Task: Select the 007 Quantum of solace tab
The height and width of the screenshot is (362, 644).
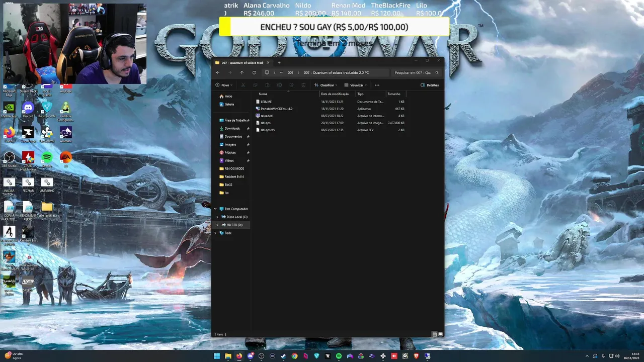Action: point(243,62)
